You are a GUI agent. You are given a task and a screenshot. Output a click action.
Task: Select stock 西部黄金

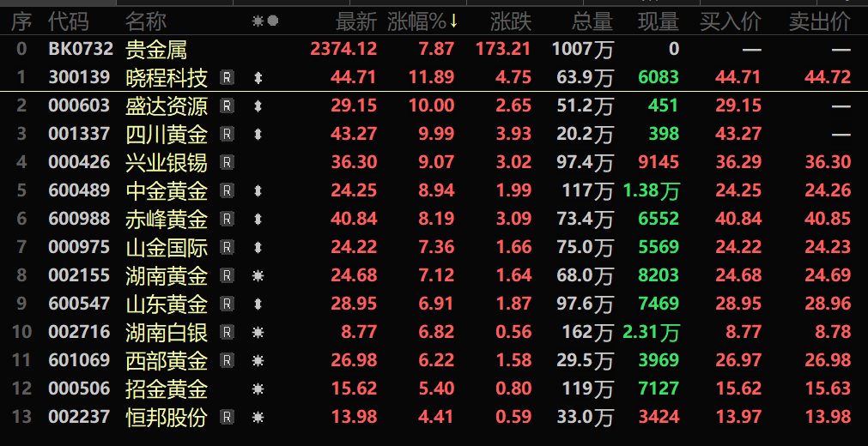(x=167, y=360)
